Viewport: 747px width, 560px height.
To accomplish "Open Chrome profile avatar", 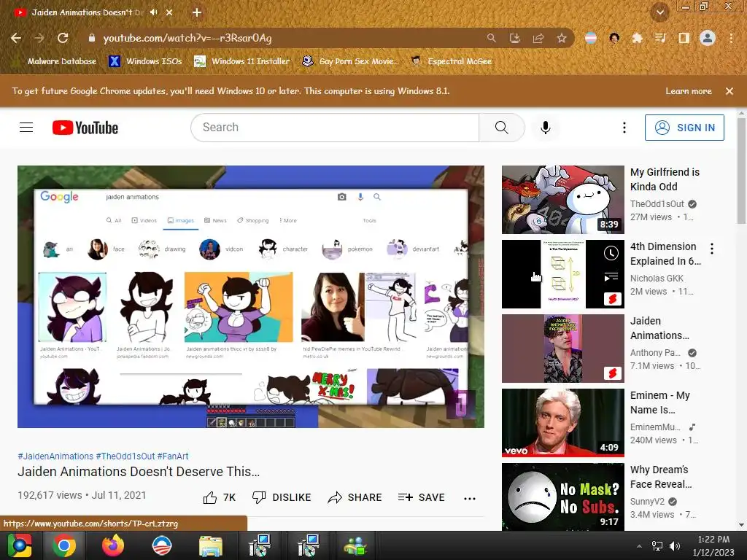I will coord(708,38).
